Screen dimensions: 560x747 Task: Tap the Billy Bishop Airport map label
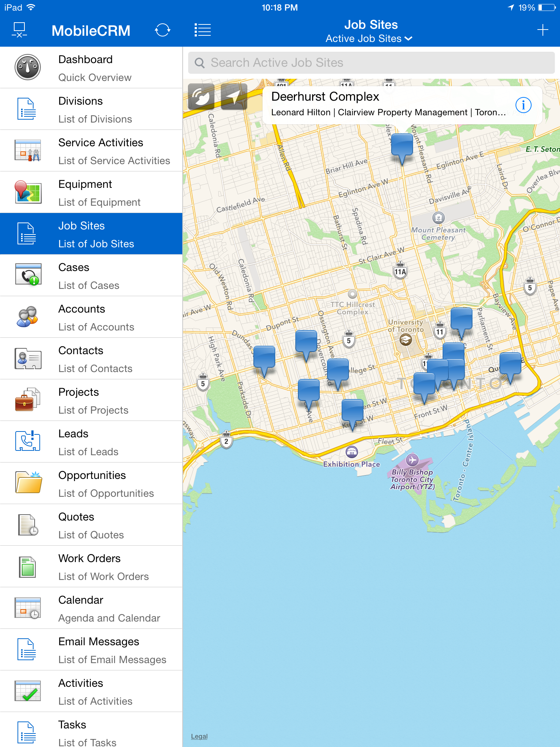coord(412,479)
